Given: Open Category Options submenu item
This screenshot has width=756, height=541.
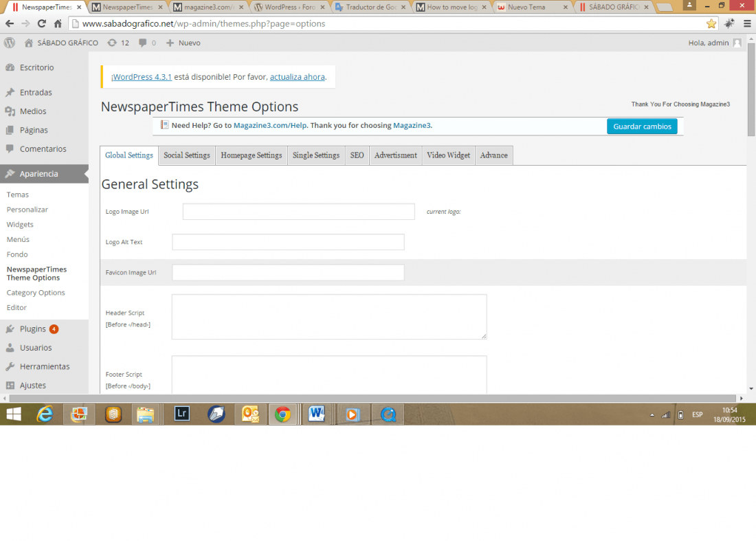Looking at the screenshot, I should tap(36, 292).
